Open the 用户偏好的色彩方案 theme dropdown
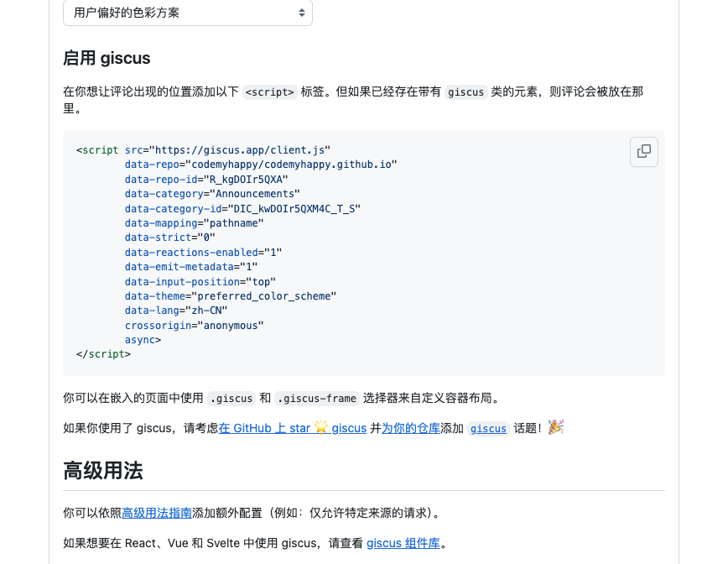Viewport: 728px width, 564px height. (188, 13)
